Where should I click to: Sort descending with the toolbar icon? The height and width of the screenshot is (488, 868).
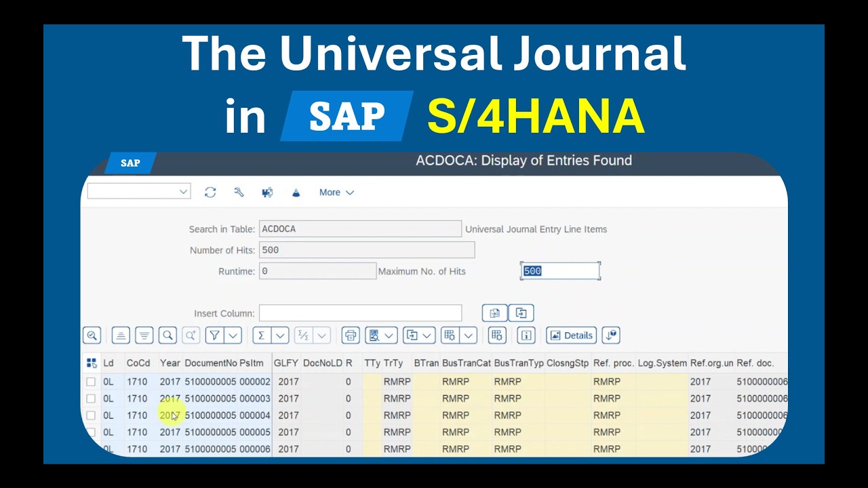coord(144,335)
